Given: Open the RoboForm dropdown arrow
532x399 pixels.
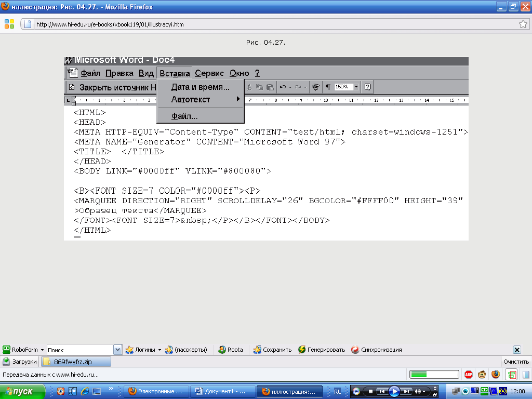Looking at the screenshot, I should tap(42, 350).
